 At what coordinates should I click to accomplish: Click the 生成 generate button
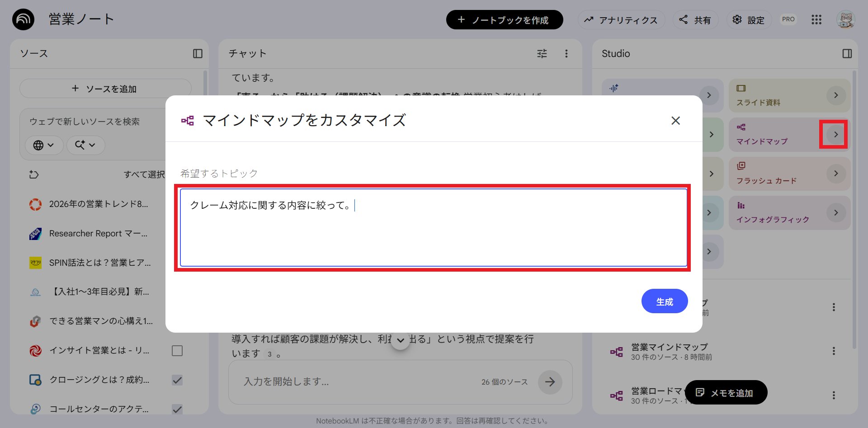pyautogui.click(x=665, y=301)
